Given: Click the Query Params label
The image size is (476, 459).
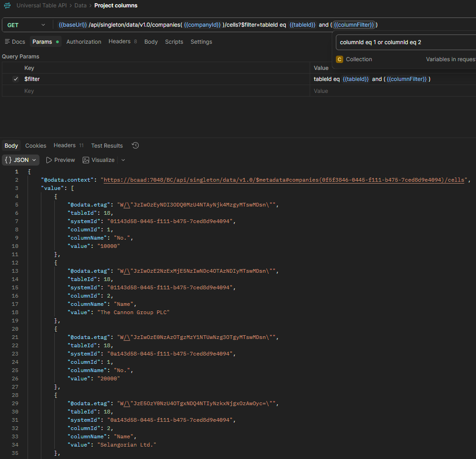Looking at the screenshot, I should coord(20,57).
